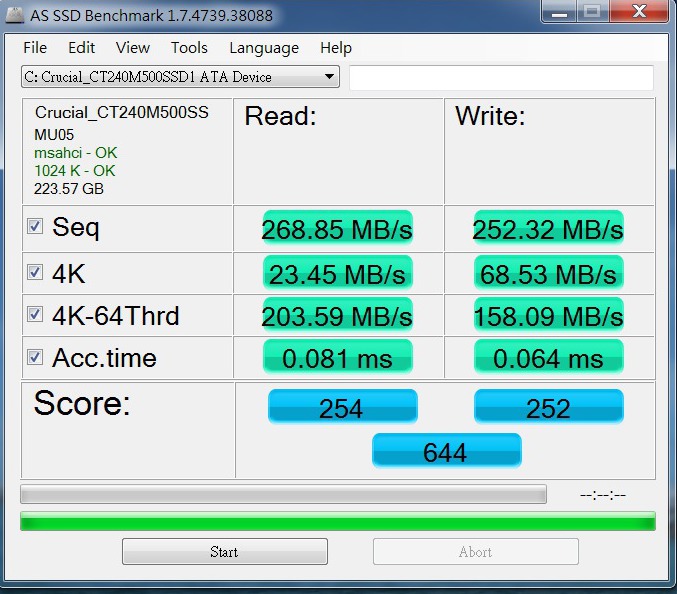Image resolution: width=677 pixels, height=594 pixels.
Task: Open the File menu
Action: [35, 47]
